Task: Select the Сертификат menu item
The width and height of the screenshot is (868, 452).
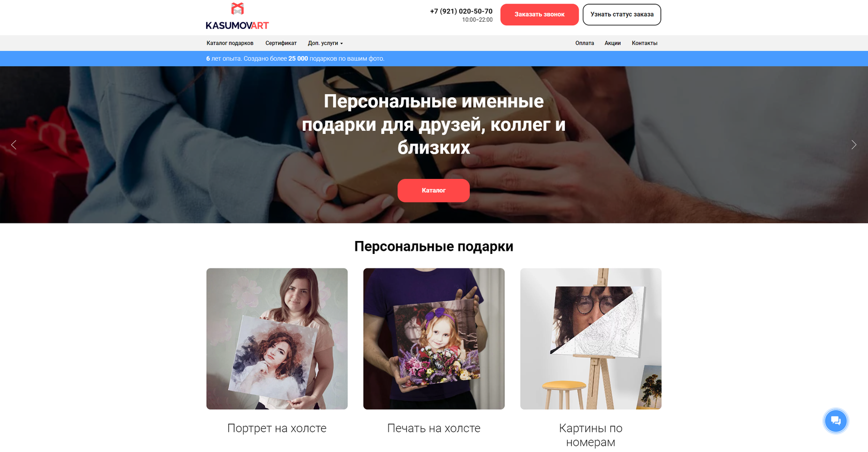Action: tap(281, 43)
